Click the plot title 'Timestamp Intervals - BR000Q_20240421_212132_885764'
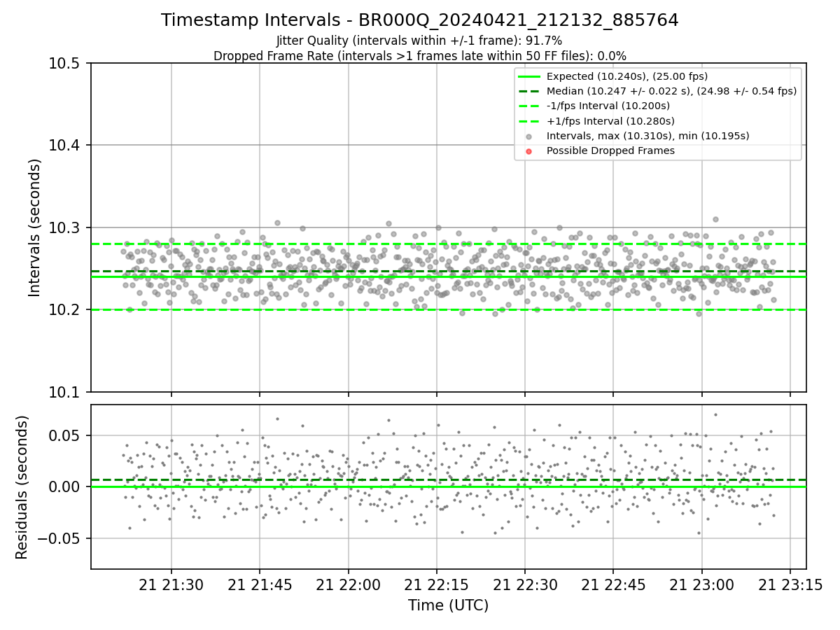The height and width of the screenshot is (630, 840). [x=420, y=20]
